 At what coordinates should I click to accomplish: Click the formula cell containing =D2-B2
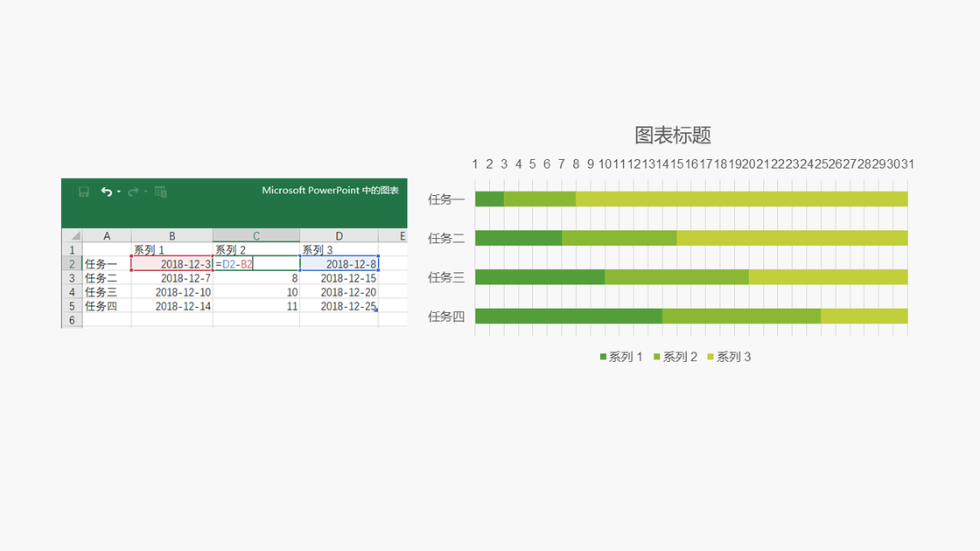coord(256,264)
